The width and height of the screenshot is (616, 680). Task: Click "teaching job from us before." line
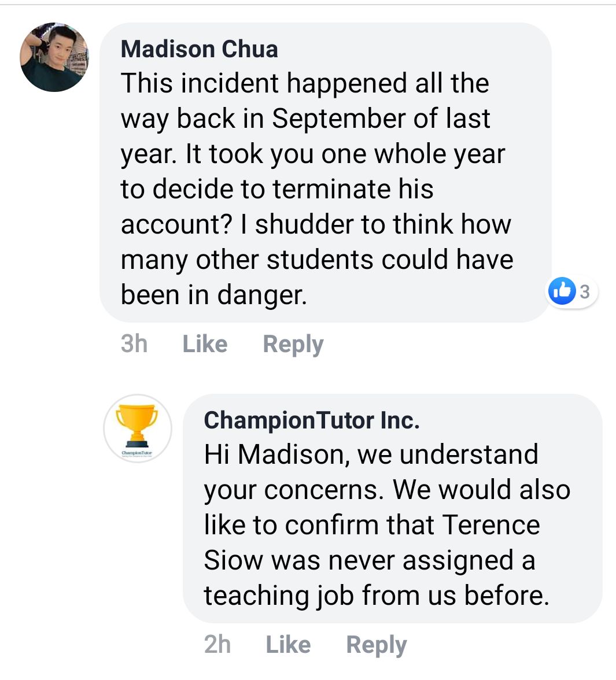coord(377,596)
